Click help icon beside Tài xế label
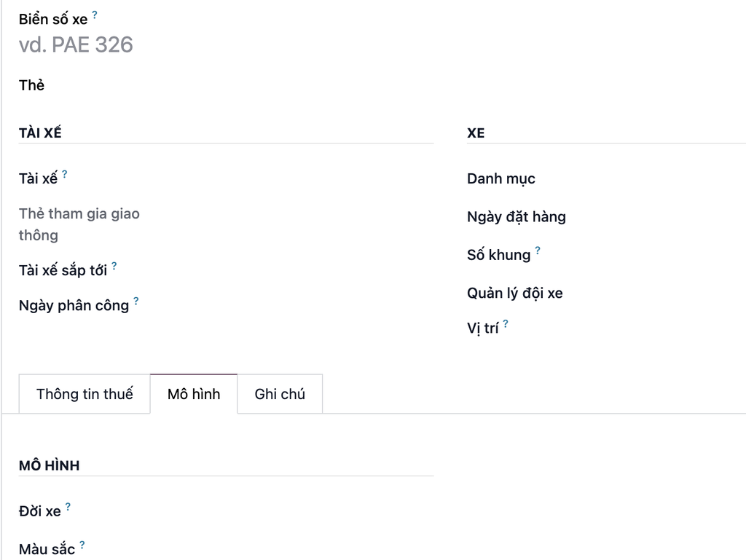The width and height of the screenshot is (746, 560). 65,174
